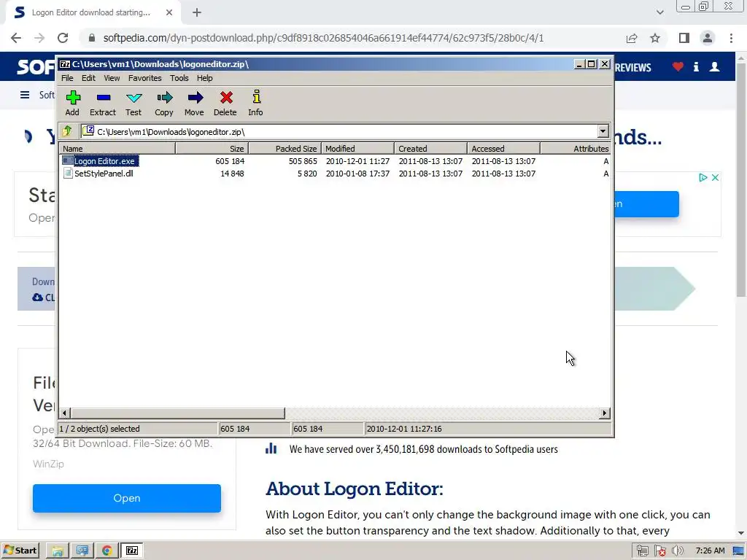Open the Favorites menu
The height and width of the screenshot is (560, 747).
(145, 78)
